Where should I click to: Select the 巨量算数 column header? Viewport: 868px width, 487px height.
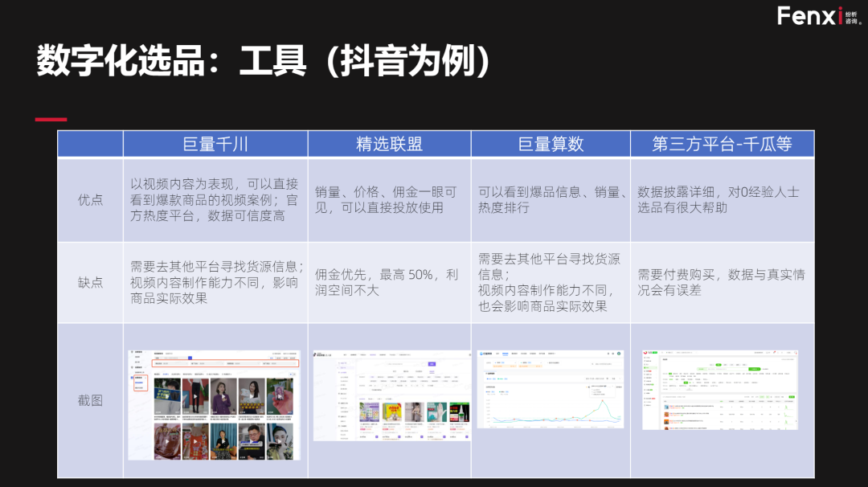pyautogui.click(x=551, y=145)
